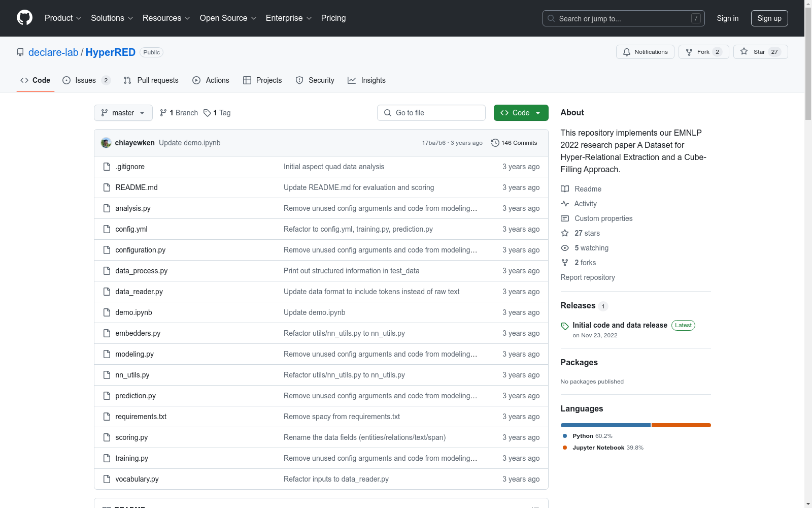812x508 pixels.
Task: Open the Projects tab
Action: [262, 80]
